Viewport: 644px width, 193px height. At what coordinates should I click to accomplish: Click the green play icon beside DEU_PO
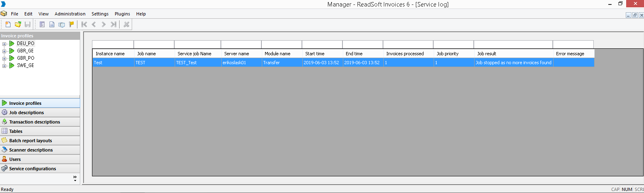12,43
